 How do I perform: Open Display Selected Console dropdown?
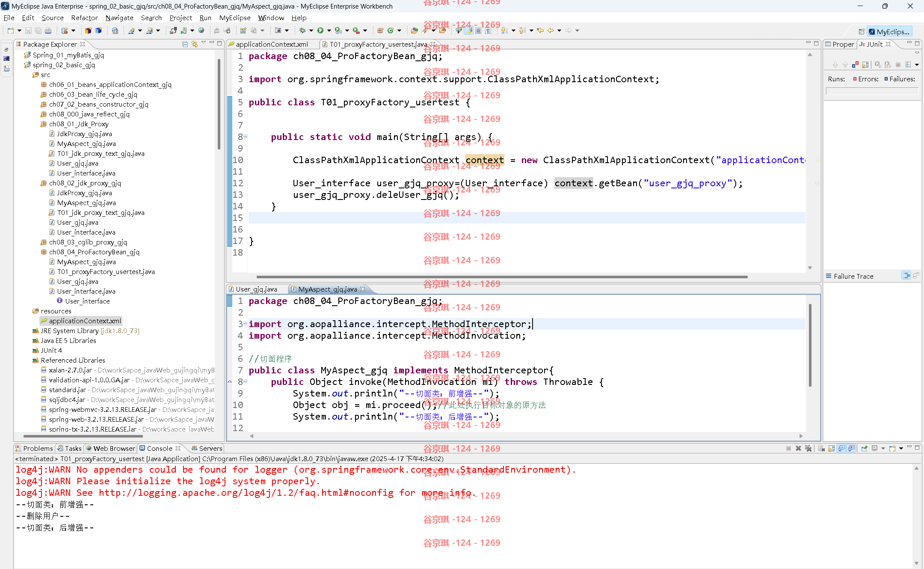pos(883,448)
